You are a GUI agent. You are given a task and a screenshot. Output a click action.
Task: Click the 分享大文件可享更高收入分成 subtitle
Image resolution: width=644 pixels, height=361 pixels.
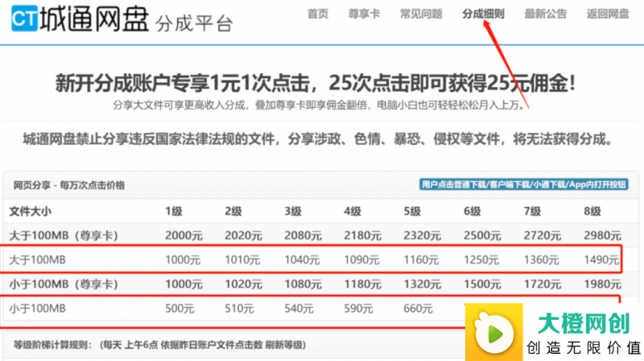pyautogui.click(x=320, y=106)
